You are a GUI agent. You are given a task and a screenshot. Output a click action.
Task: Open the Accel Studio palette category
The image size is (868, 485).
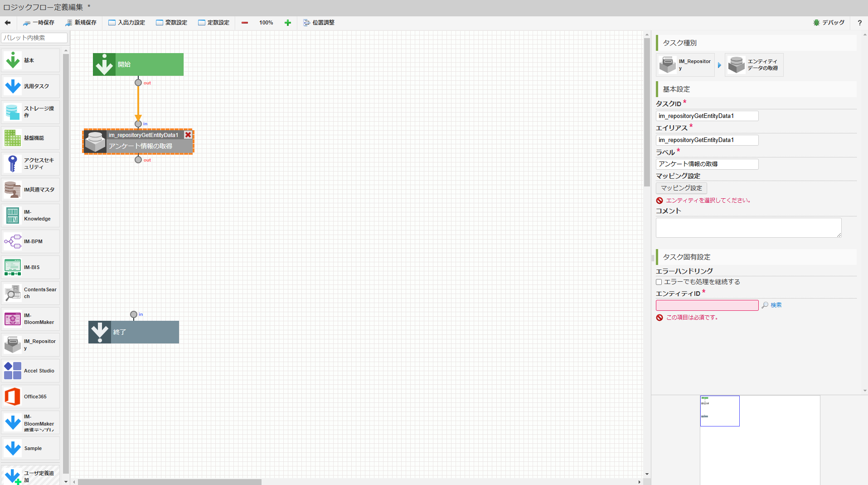[x=12, y=370]
